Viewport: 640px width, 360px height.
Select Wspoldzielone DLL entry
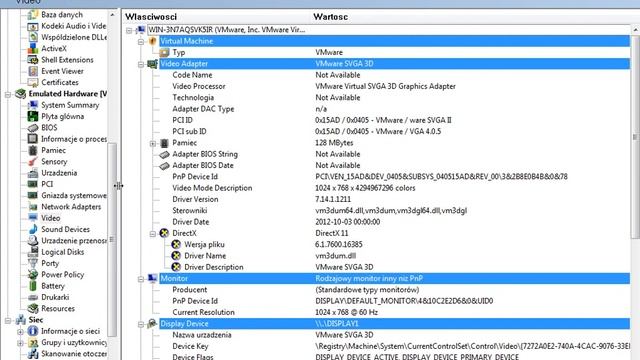click(x=74, y=37)
